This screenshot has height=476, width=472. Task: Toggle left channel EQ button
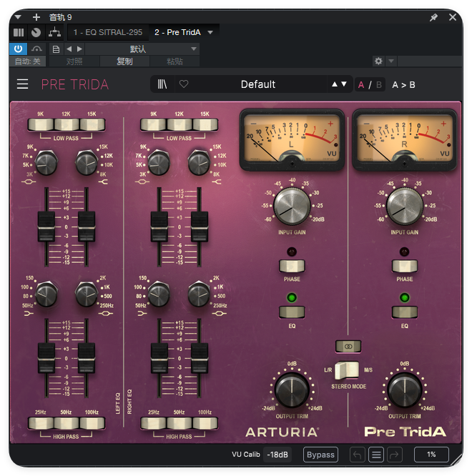point(292,312)
